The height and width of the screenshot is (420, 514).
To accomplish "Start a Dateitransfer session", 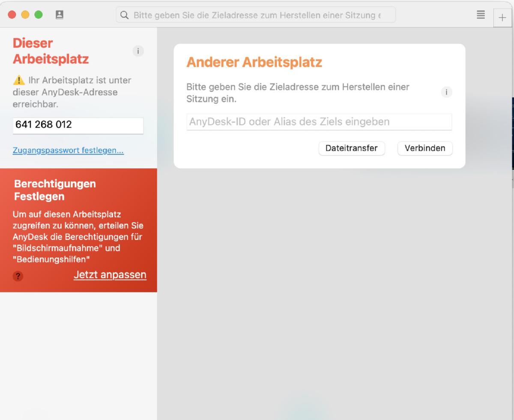I will (x=352, y=148).
